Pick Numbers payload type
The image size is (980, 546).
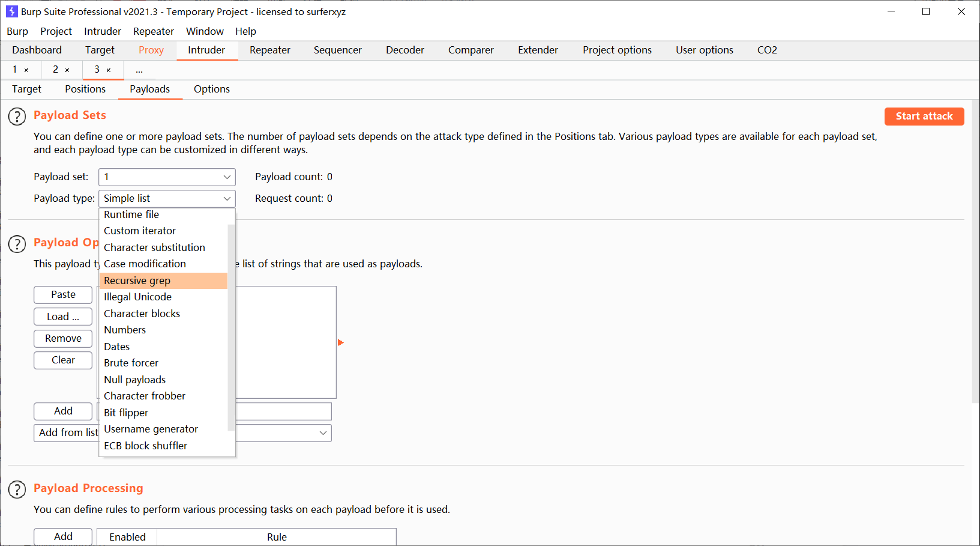(x=163, y=330)
